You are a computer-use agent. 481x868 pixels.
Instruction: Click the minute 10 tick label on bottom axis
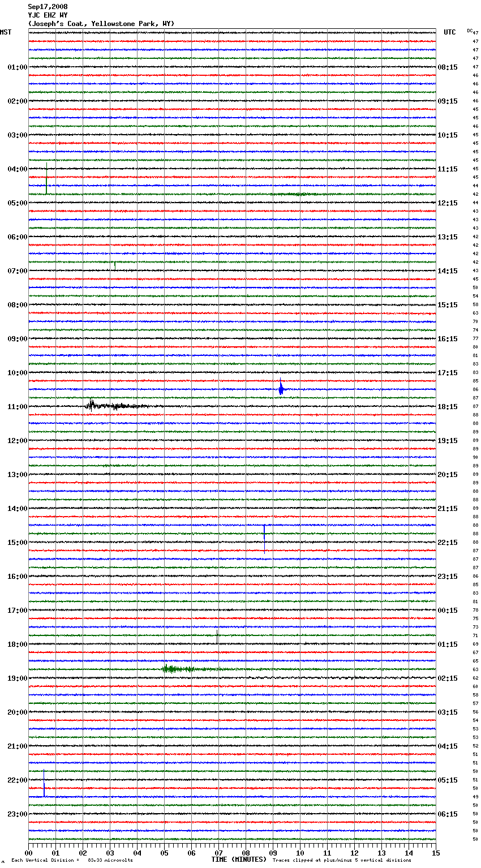300,853
